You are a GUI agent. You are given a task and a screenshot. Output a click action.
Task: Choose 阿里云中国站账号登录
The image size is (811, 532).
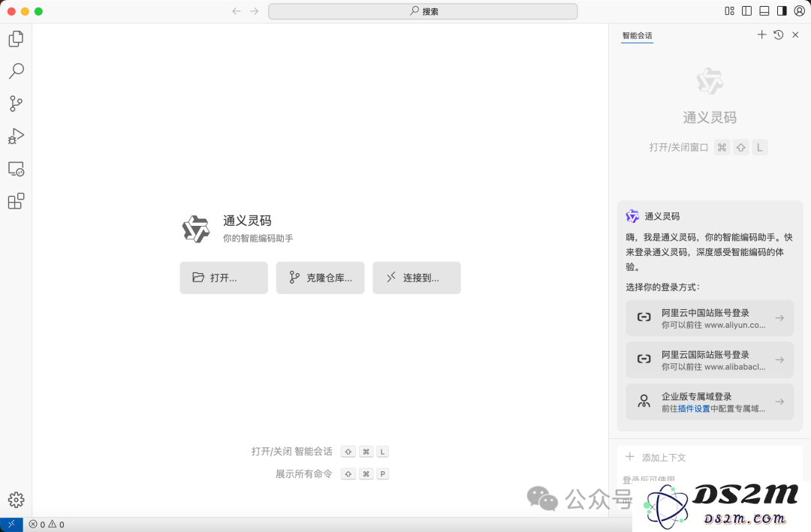[x=709, y=318]
